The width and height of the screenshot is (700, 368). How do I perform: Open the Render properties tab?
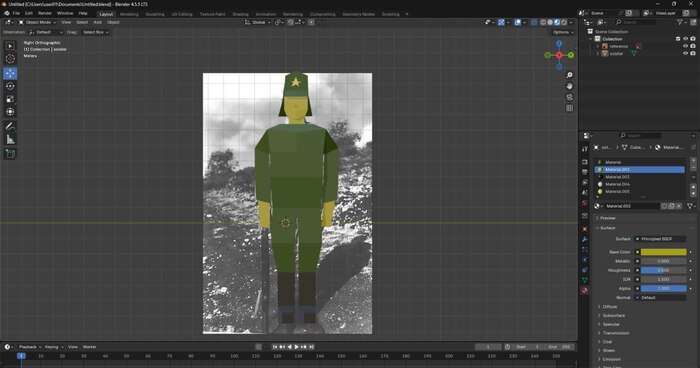tap(585, 161)
